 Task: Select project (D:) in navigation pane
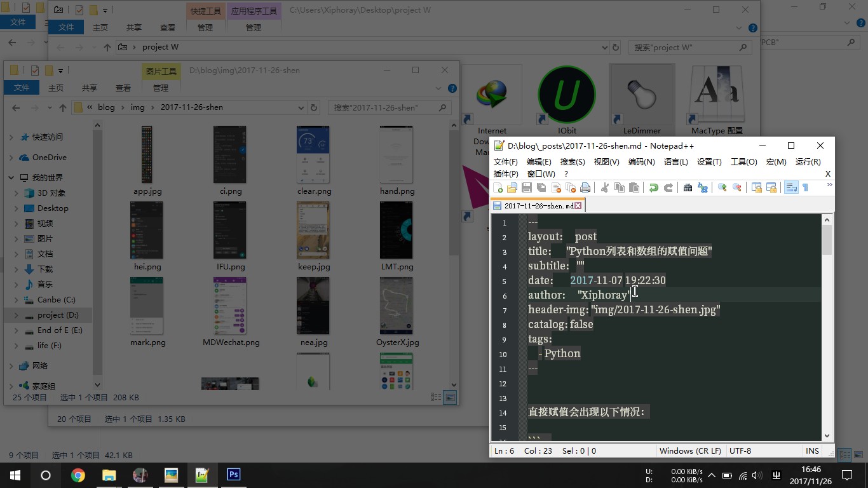click(x=57, y=315)
